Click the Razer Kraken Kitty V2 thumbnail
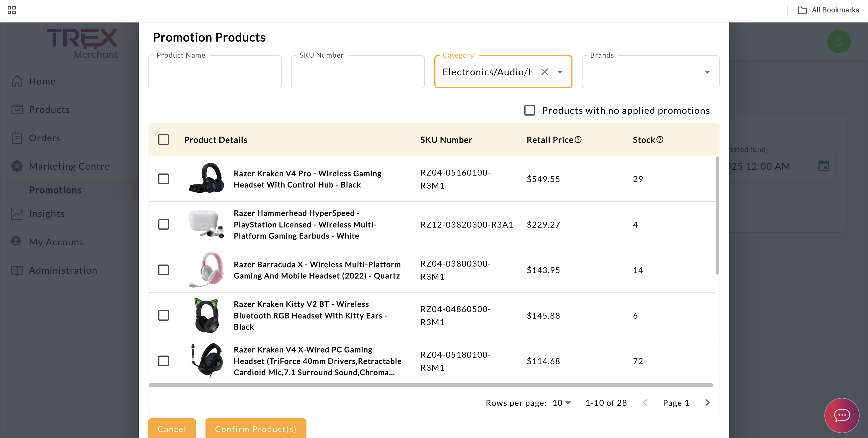Viewport: 868px width, 438px height. click(207, 315)
